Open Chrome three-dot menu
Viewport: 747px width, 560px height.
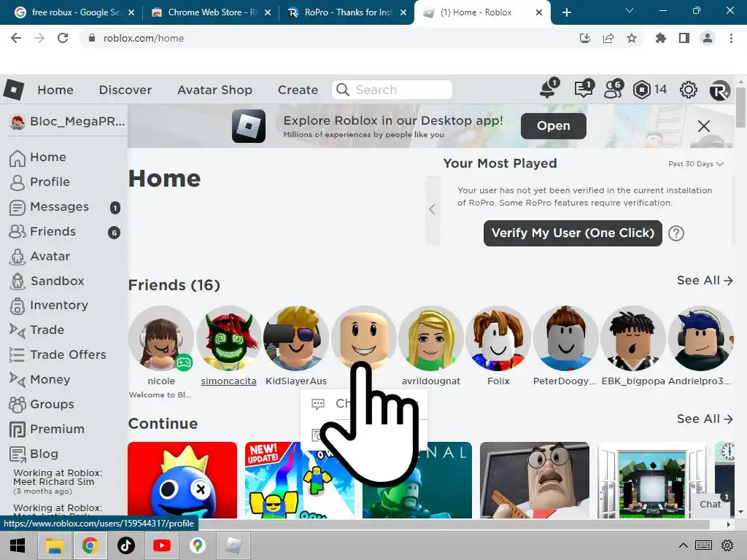click(x=731, y=38)
